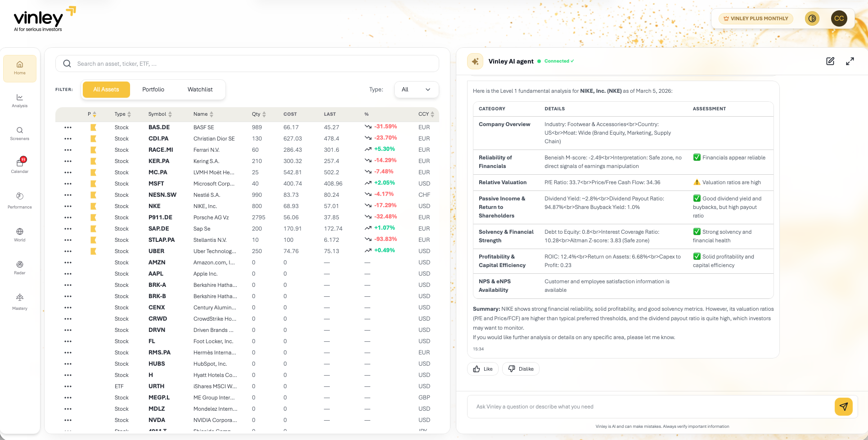Open the three-dot menu for UBER

point(68,251)
